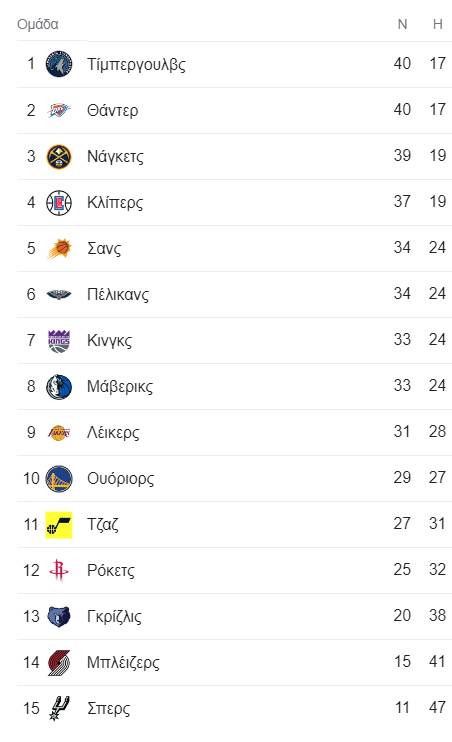The width and height of the screenshot is (452, 742).
Task: Open the Μπλέιζερς team link
Action: point(123,662)
